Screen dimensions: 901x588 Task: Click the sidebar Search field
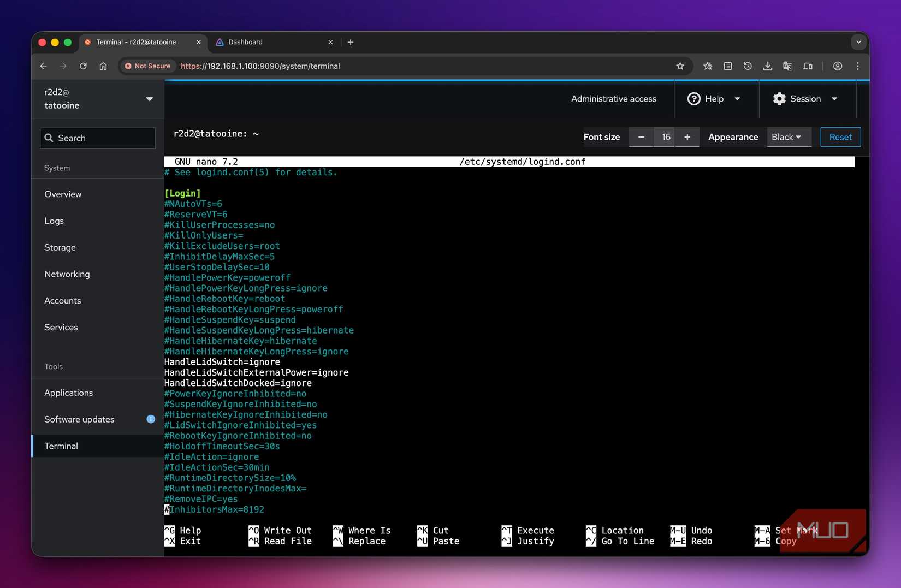tap(98, 138)
